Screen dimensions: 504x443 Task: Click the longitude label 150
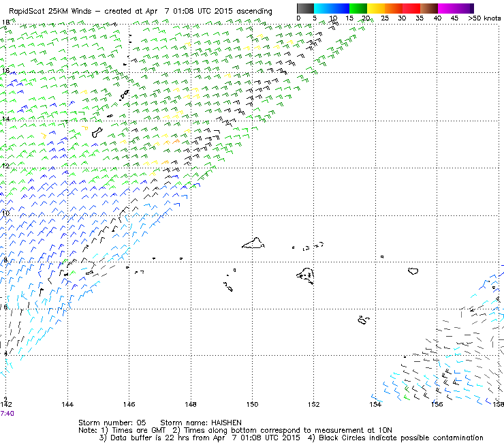tap(252, 404)
